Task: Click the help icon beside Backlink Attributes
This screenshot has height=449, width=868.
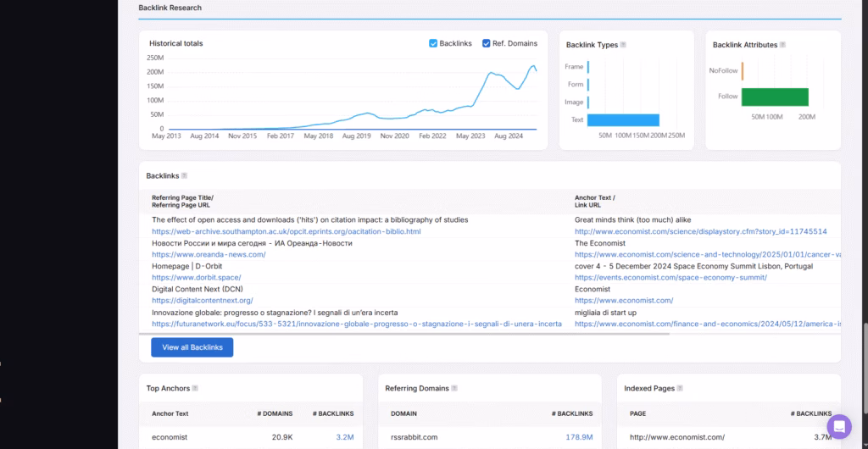Action: click(782, 45)
